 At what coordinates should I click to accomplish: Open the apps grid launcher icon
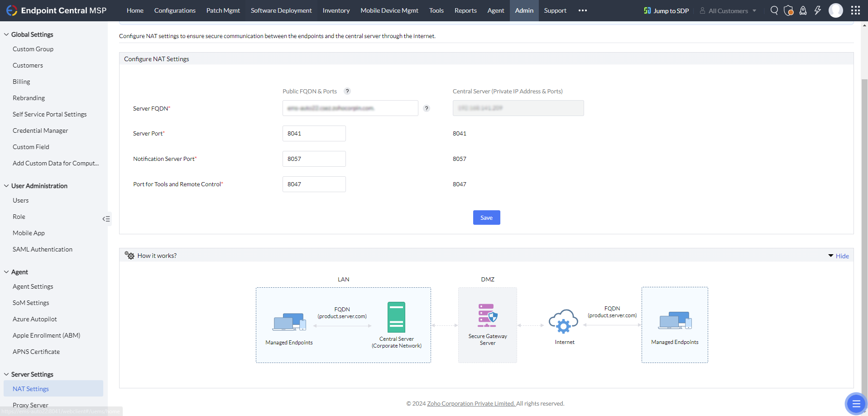[x=855, y=10]
